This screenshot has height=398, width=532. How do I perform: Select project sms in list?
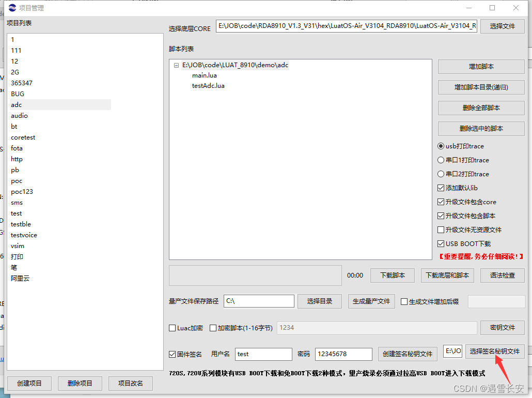(x=17, y=203)
